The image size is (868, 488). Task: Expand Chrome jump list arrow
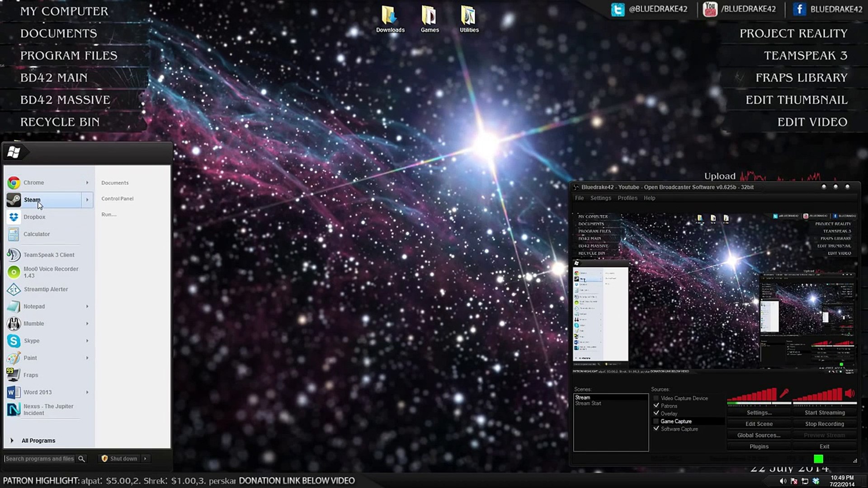coord(87,183)
